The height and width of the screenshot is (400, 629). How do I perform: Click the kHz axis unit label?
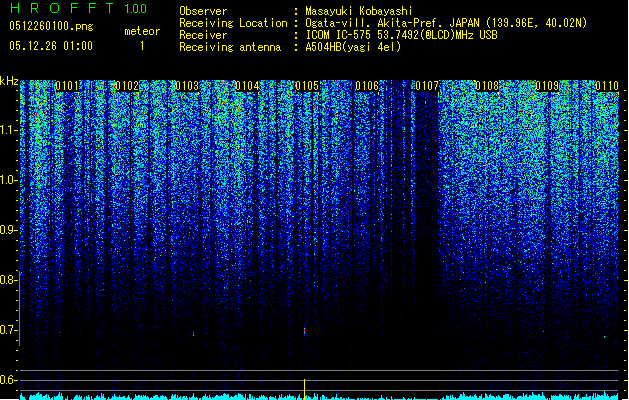(x=9, y=81)
